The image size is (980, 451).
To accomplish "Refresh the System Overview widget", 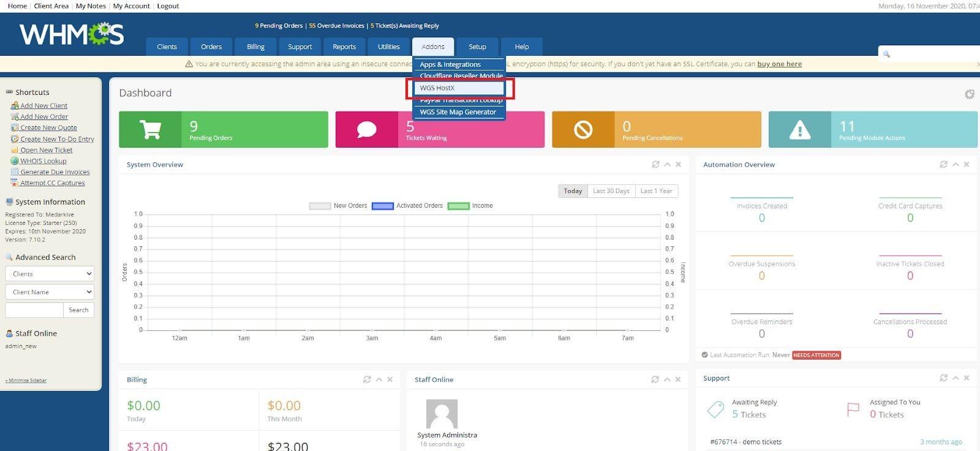I will [x=655, y=164].
